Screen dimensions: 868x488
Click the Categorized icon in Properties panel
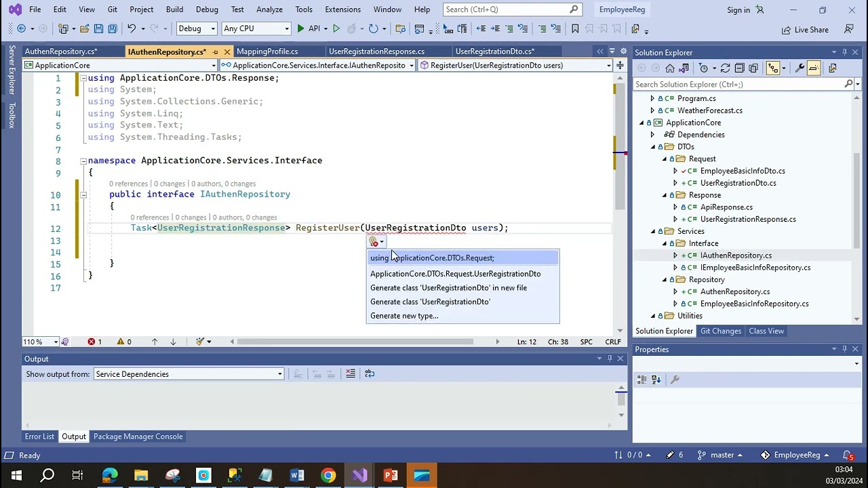pyautogui.click(x=642, y=380)
